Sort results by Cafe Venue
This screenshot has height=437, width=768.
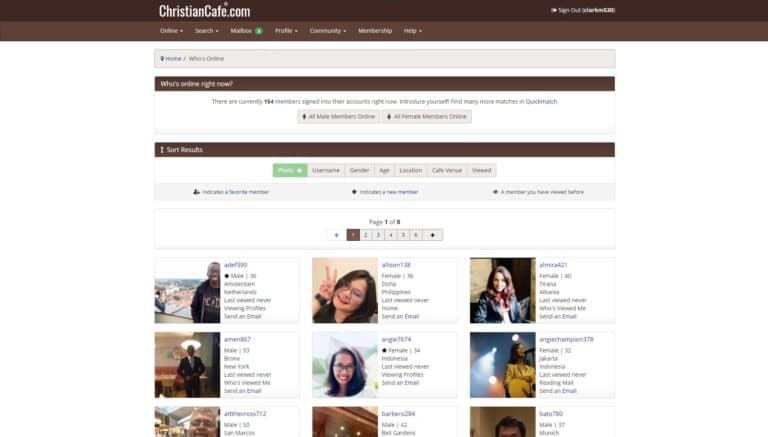(447, 170)
